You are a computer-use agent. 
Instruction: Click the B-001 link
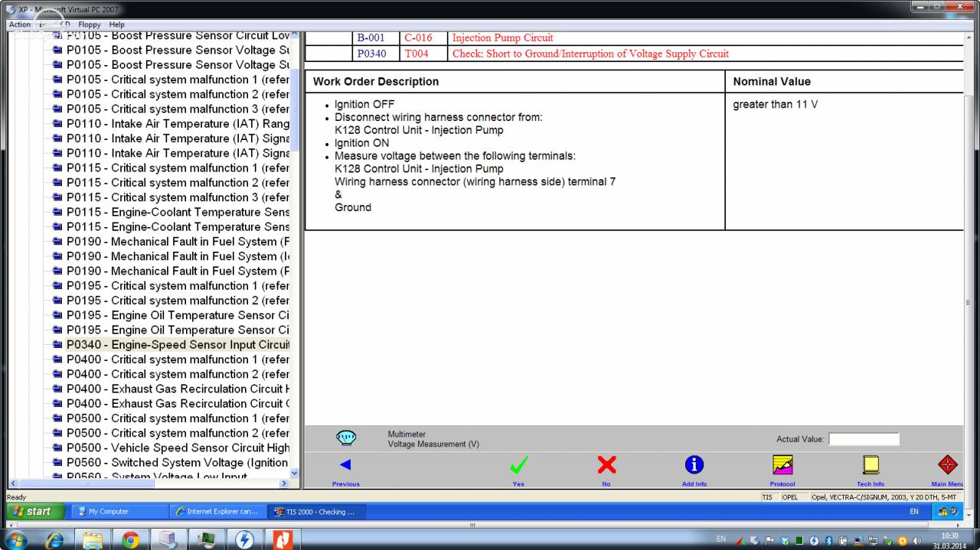coord(371,37)
